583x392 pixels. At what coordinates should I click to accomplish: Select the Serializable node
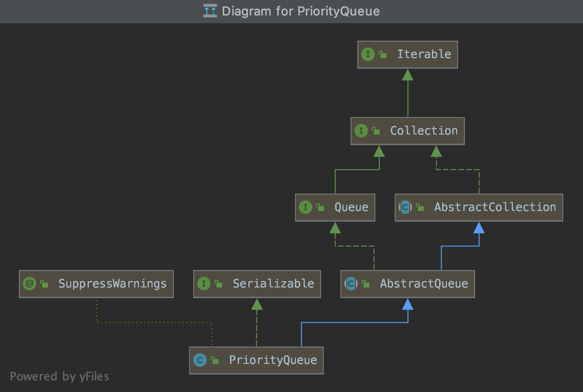tap(274, 284)
